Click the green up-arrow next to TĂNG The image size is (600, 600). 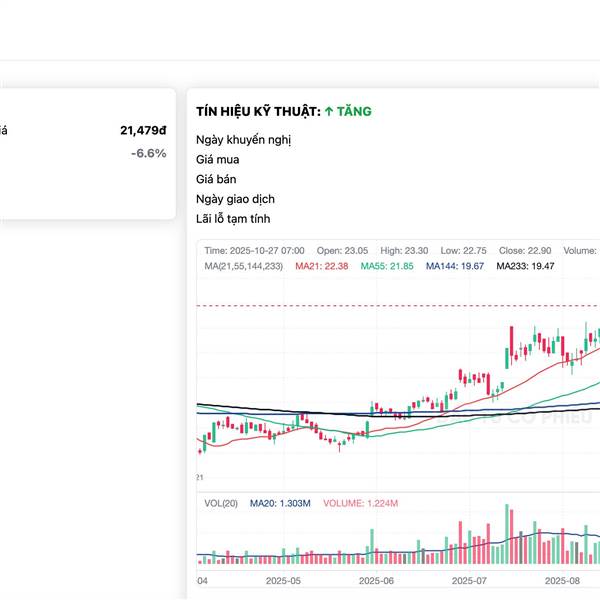[329, 112]
